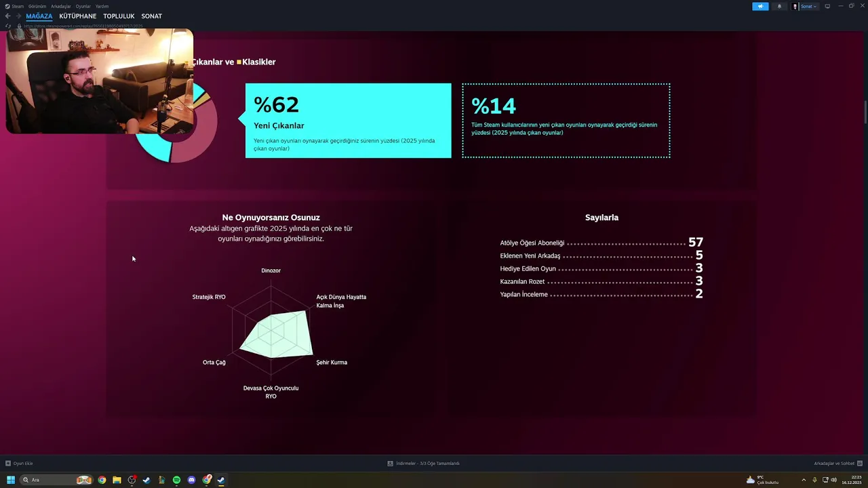
Task: Open the notifications bell
Action: 779,6
